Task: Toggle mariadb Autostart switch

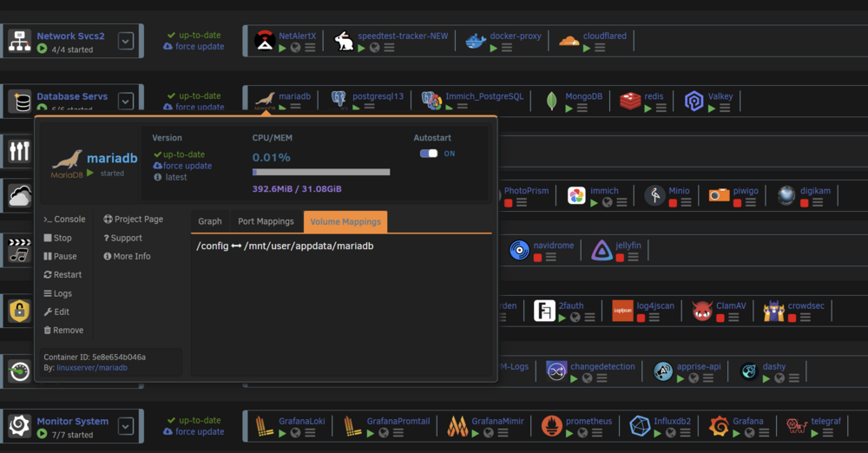Action: tap(429, 154)
